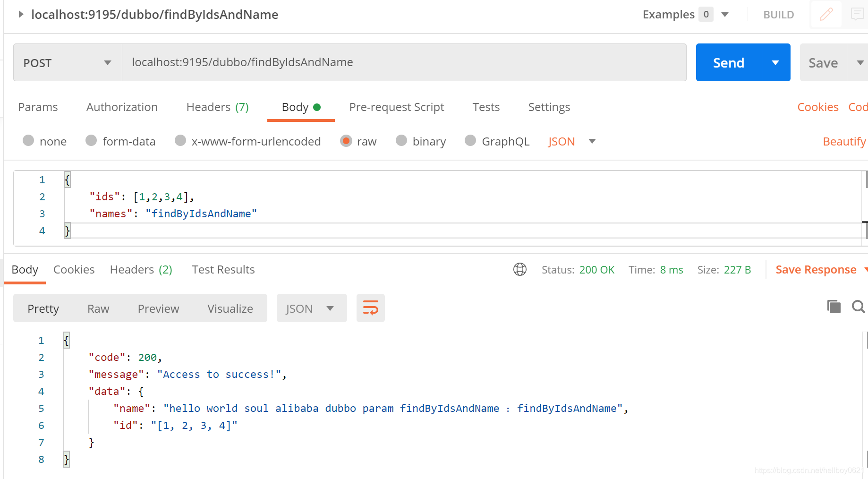Open the request Settings tab

(x=549, y=107)
